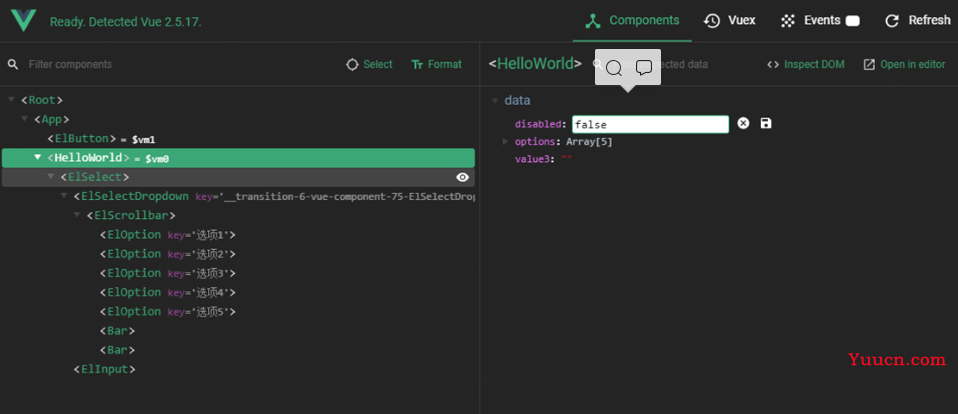This screenshot has width=958, height=414.
Task: Select the ElSelect component row
Action: (238, 177)
